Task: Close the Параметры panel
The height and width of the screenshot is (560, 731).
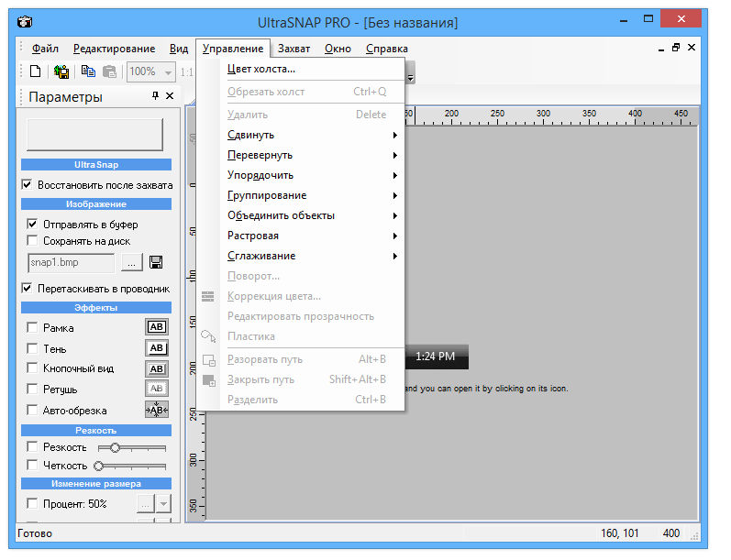Action: click(x=170, y=95)
